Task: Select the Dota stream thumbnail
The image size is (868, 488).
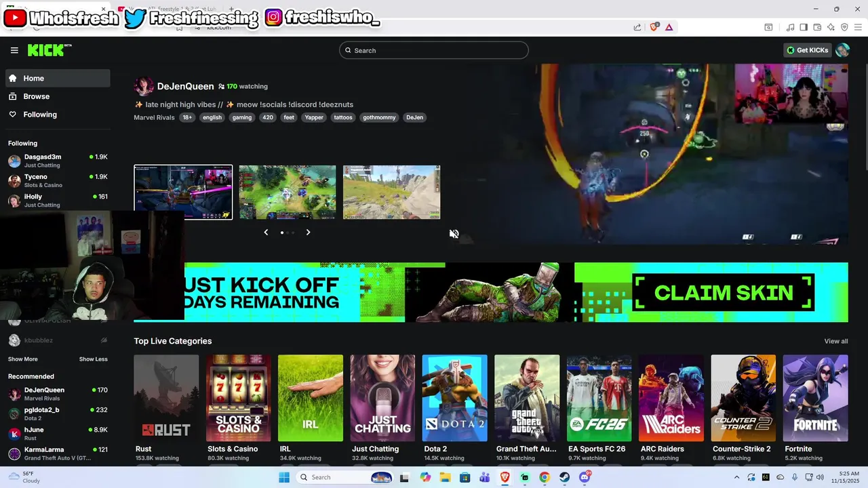Action: [x=288, y=192]
